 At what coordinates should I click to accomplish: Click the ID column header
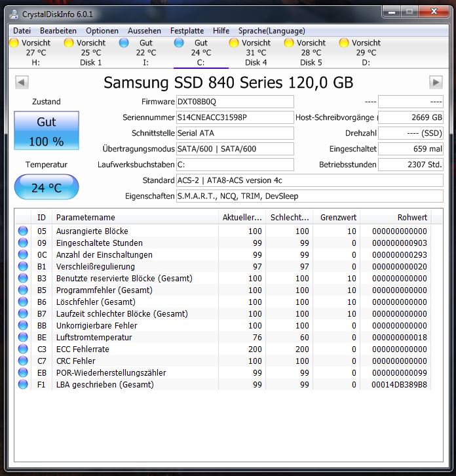point(41,218)
